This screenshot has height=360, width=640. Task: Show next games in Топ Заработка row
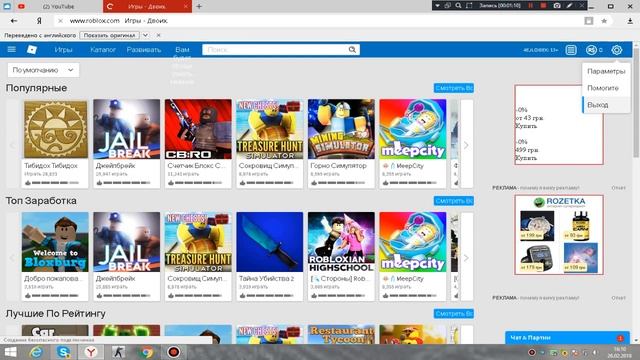[467, 258]
